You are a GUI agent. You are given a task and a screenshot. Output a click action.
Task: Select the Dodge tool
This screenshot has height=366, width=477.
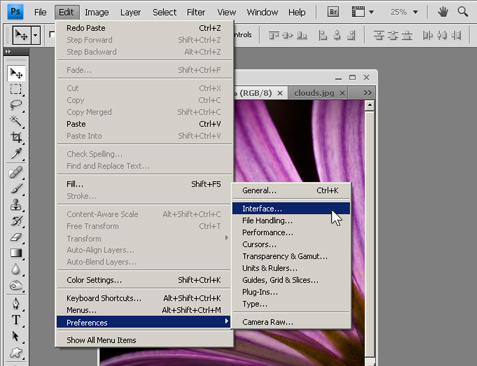click(x=16, y=285)
